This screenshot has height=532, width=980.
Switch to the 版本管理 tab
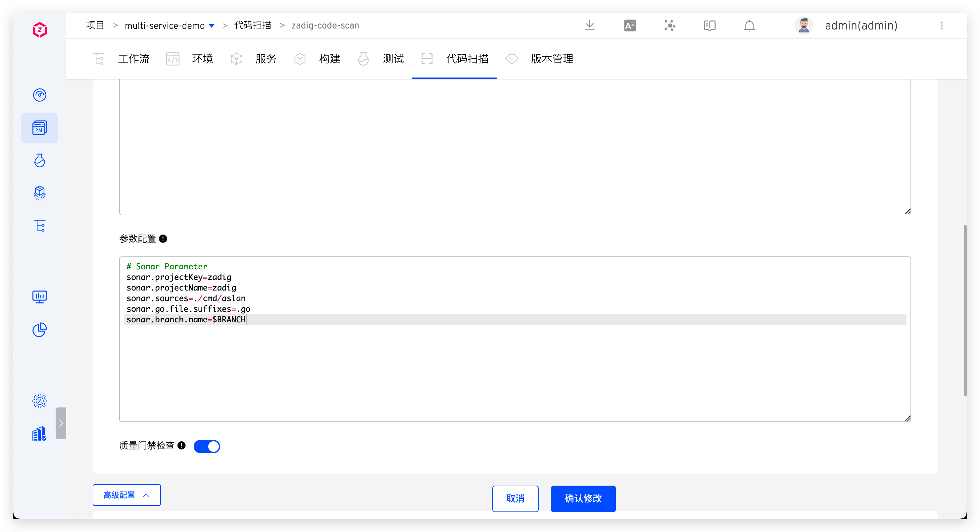pos(552,59)
